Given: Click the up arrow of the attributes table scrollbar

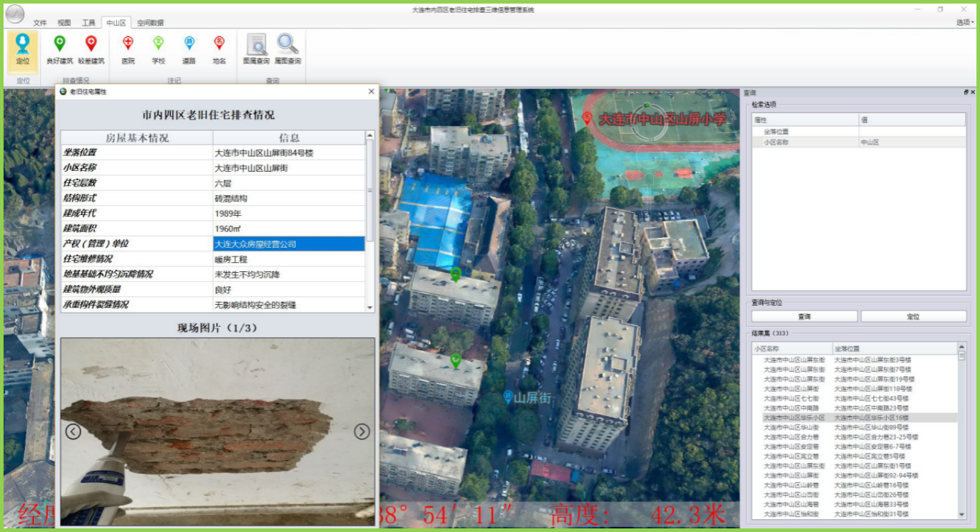Looking at the screenshot, I should [x=370, y=135].
